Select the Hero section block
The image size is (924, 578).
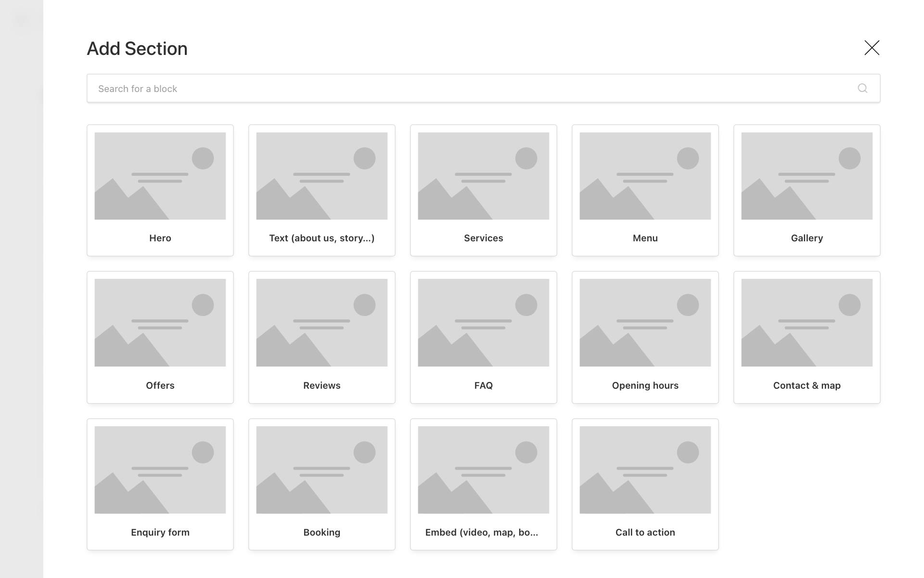coord(160,190)
